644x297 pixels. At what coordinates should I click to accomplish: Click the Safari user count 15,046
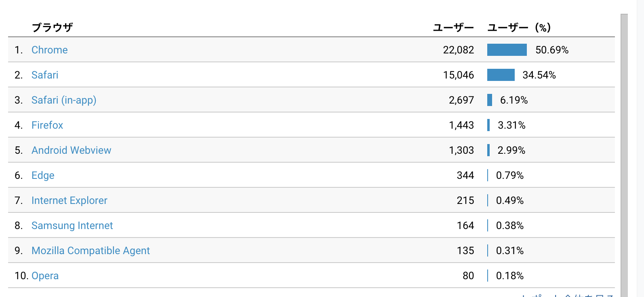coord(458,75)
